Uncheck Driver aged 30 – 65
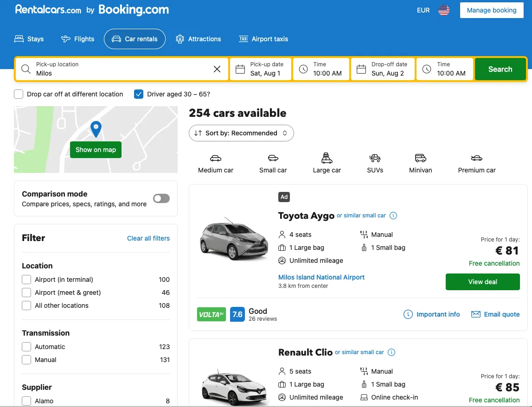 coord(139,94)
